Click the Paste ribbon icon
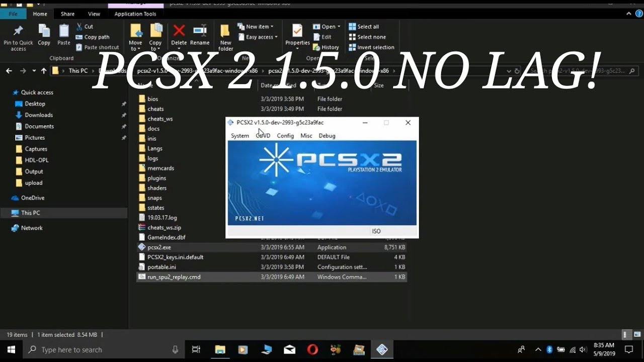This screenshot has width=644, height=362. coord(64,31)
